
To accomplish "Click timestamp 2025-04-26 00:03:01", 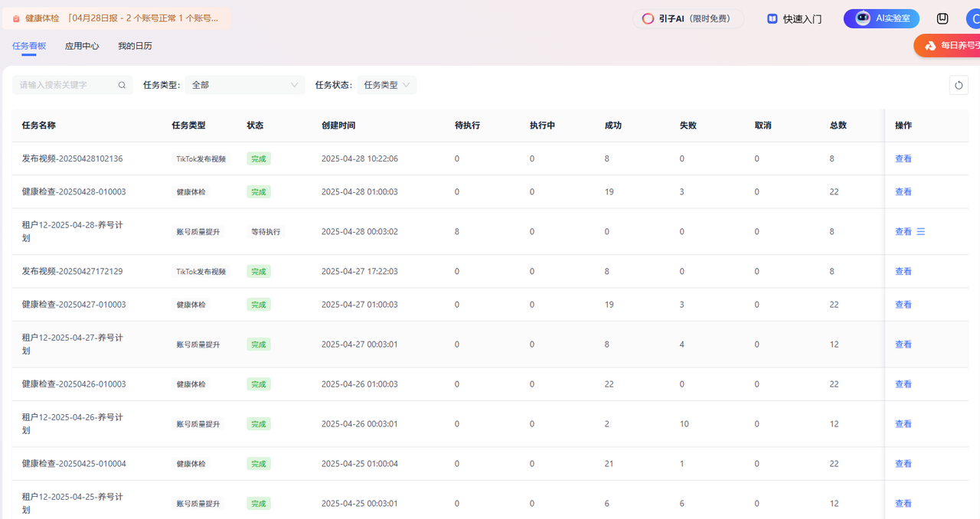I will point(360,424).
